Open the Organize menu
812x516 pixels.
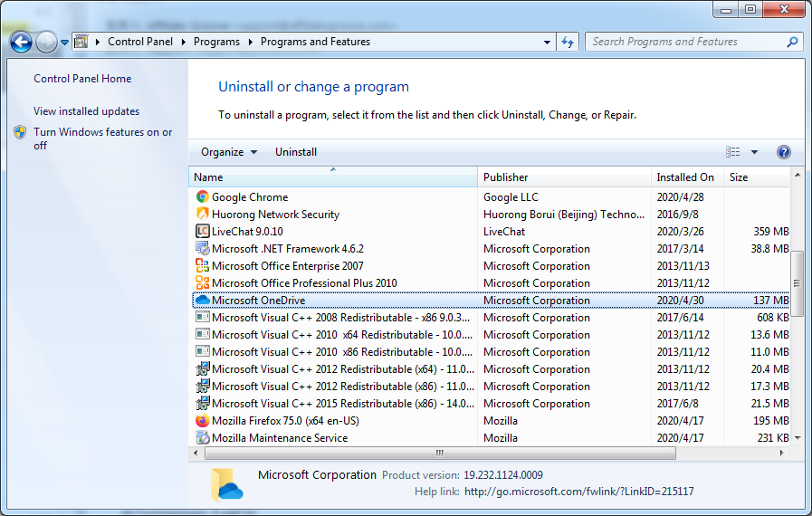pos(228,152)
